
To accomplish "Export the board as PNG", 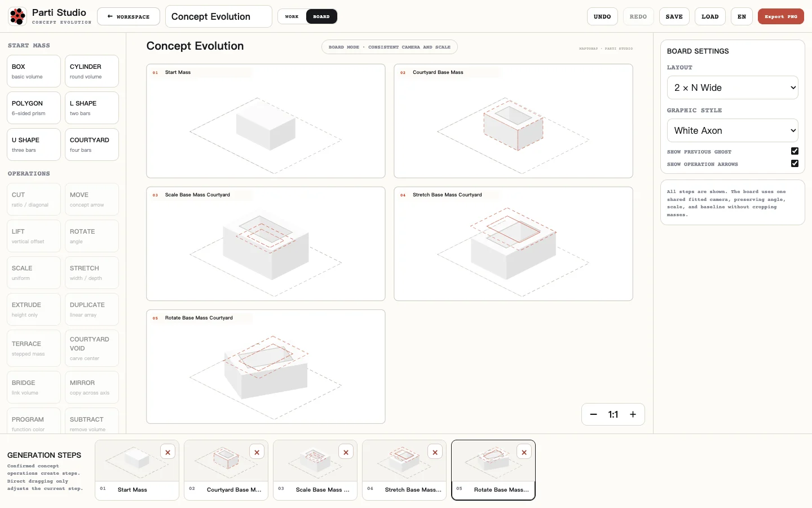I will [x=781, y=16].
